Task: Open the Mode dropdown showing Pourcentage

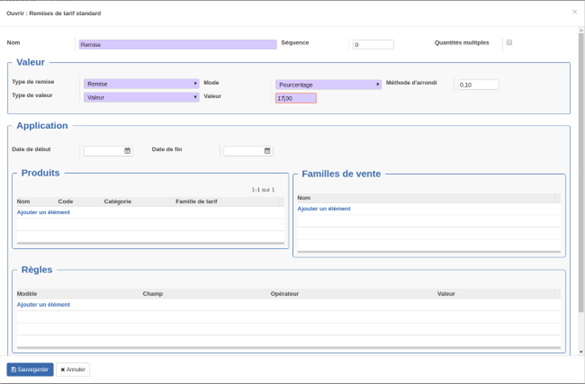Action: (x=328, y=85)
